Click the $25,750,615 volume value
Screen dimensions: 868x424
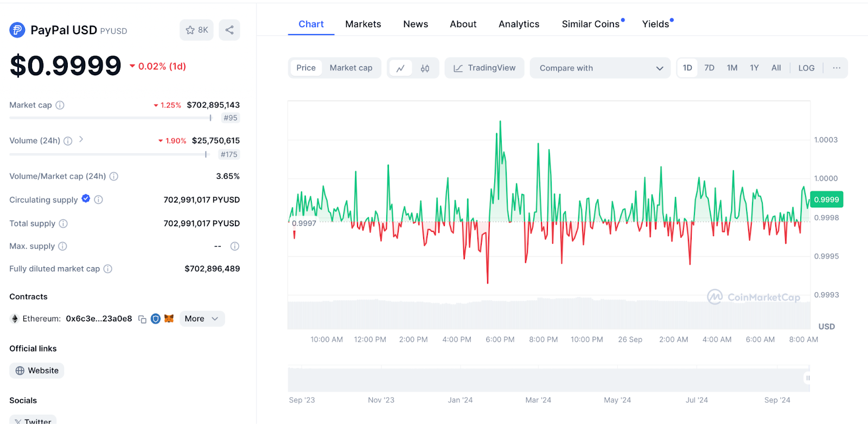point(216,141)
